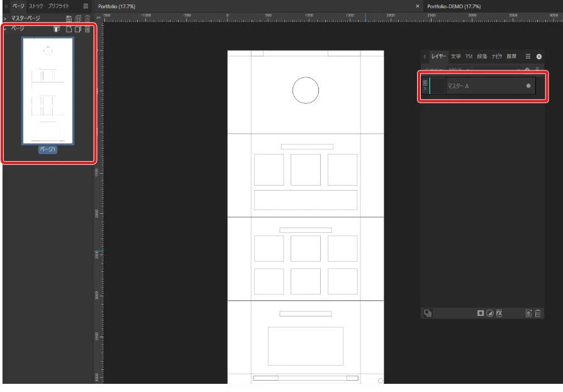This screenshot has width=563, height=392.
Task: Add an adjustment layer
Action: 490,313
